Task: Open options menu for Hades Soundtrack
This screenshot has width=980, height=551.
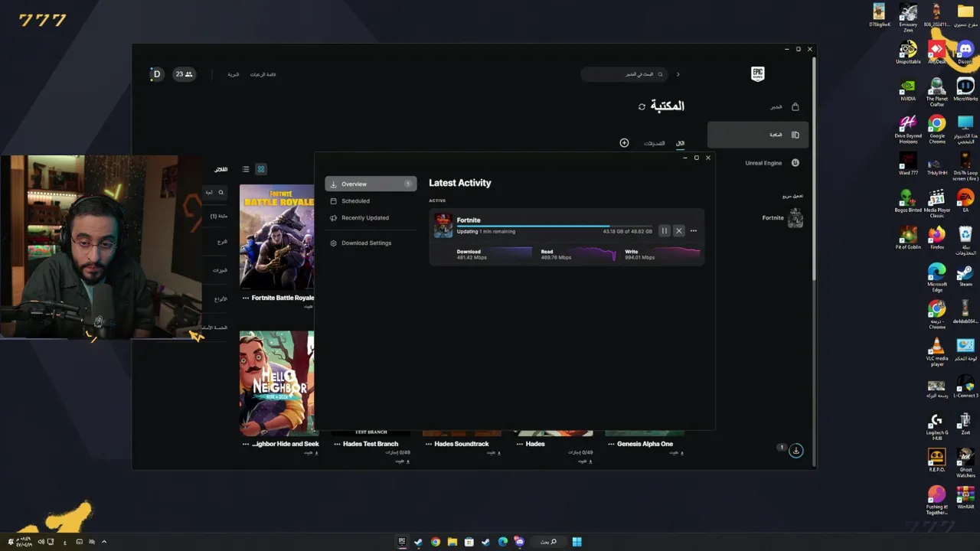Action: [428, 444]
